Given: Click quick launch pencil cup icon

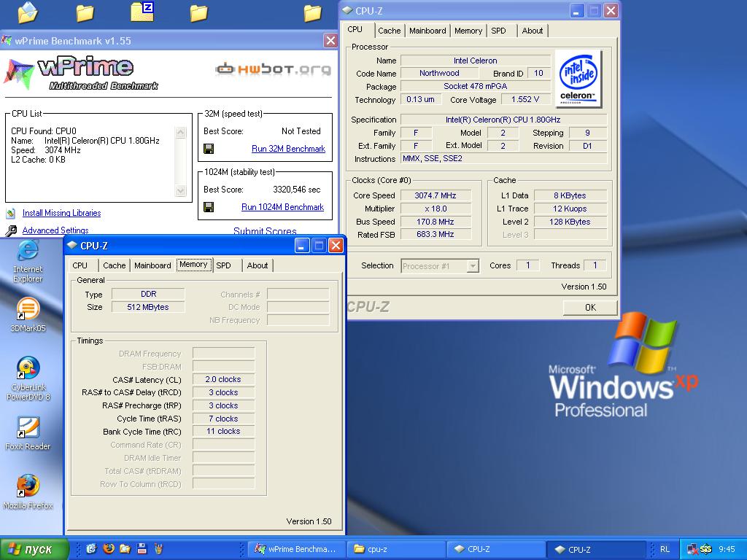Looking at the screenshot, I should (x=158, y=548).
